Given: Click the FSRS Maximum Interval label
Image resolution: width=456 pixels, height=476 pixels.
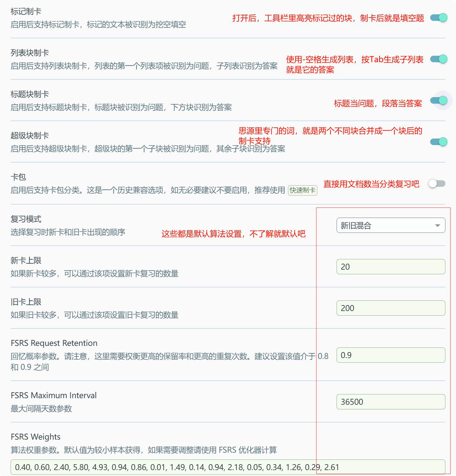Looking at the screenshot, I should pyautogui.click(x=54, y=395).
